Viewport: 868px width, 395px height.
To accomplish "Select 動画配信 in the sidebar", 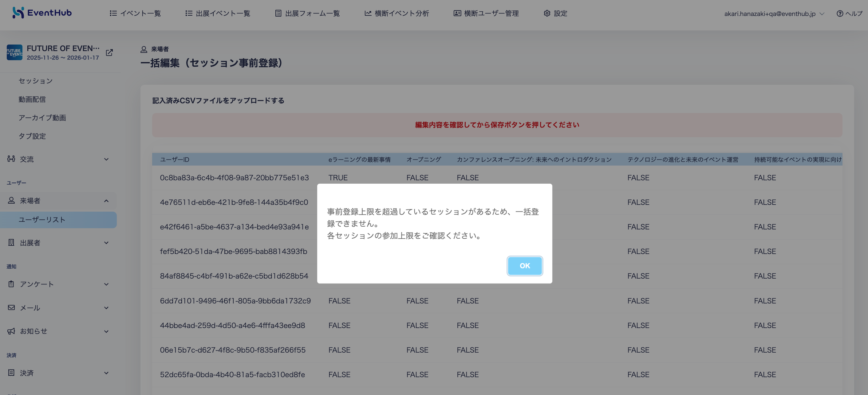I will pyautogui.click(x=32, y=99).
